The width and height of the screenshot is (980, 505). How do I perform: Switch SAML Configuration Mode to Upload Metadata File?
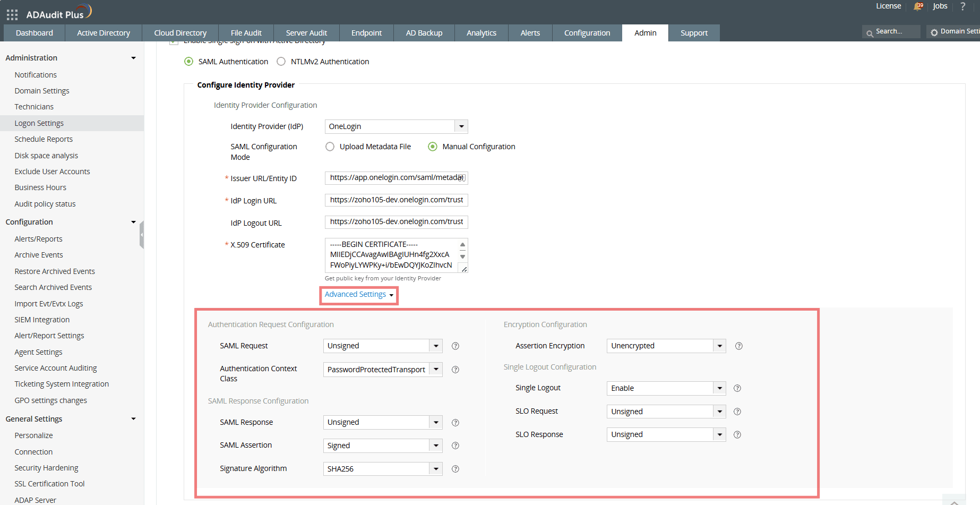pyautogui.click(x=330, y=147)
